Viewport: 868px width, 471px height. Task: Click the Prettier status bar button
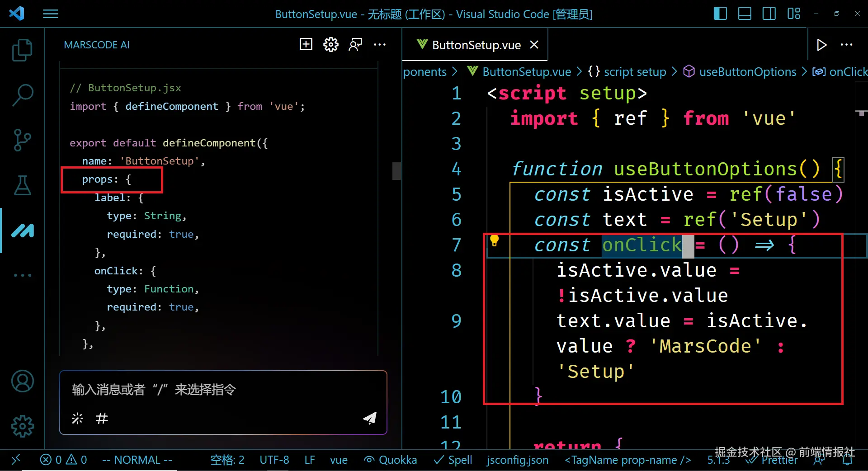pyautogui.click(x=774, y=460)
